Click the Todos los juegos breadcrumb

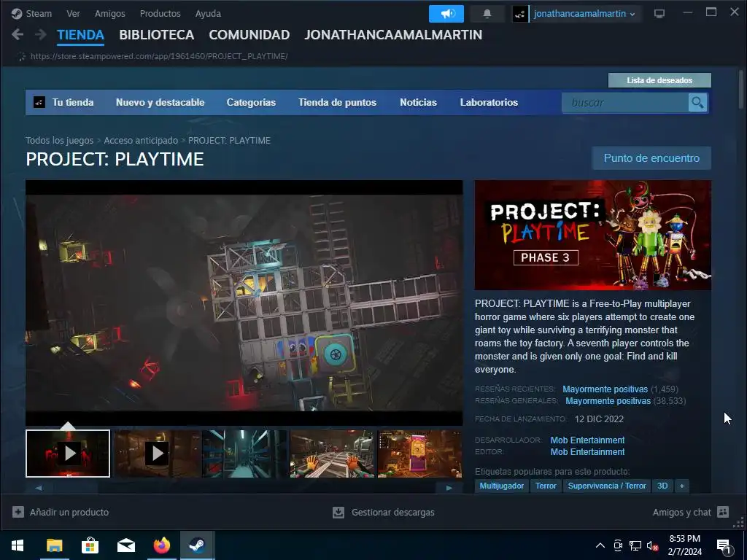60,141
